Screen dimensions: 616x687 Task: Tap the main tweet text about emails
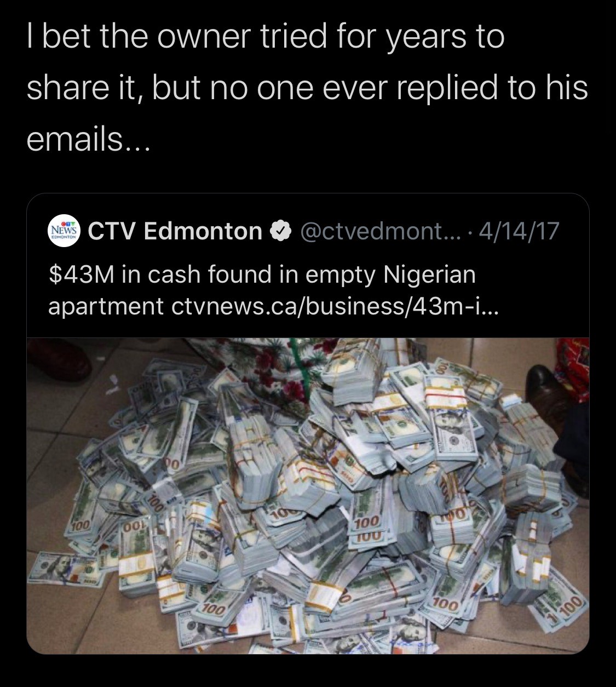tap(307, 89)
